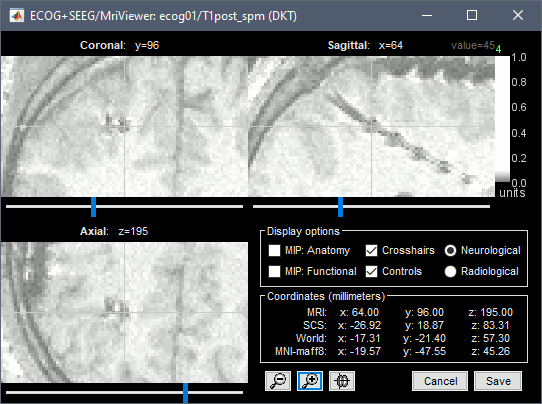Click the zoom out magnifier icon
Image resolution: width=542 pixels, height=404 pixels.
[278, 381]
